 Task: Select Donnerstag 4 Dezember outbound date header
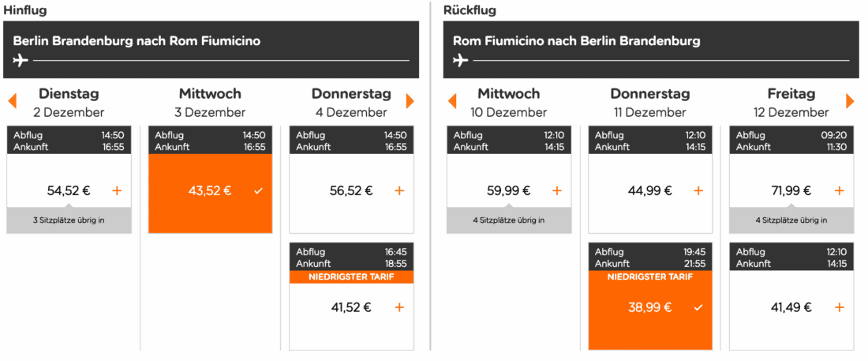(351, 103)
